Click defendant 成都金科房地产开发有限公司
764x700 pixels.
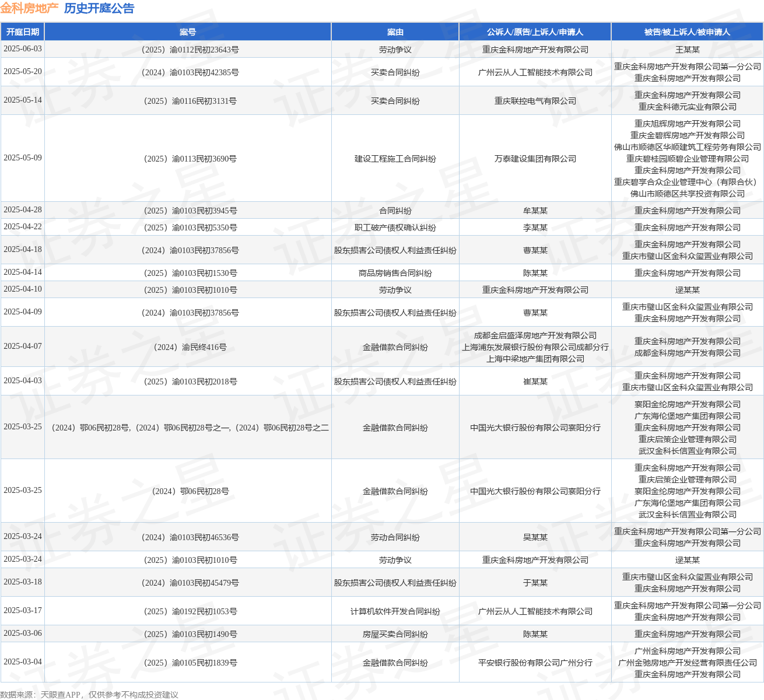(x=688, y=353)
